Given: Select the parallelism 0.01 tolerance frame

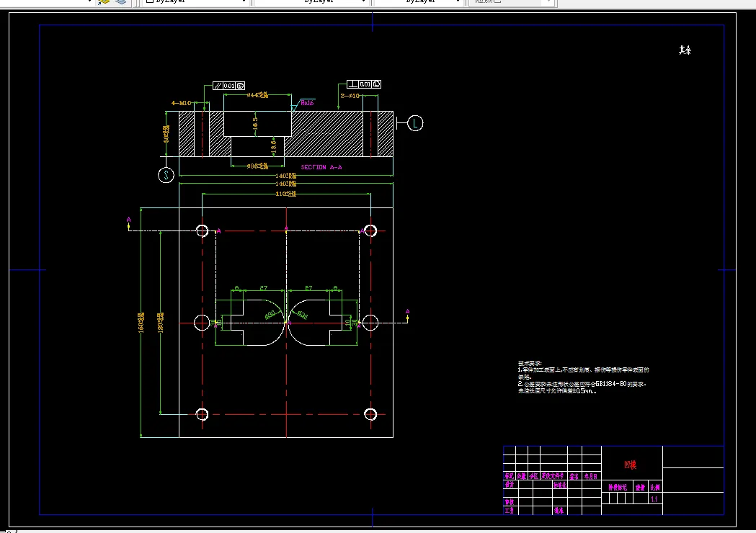Looking at the screenshot, I should point(229,86).
